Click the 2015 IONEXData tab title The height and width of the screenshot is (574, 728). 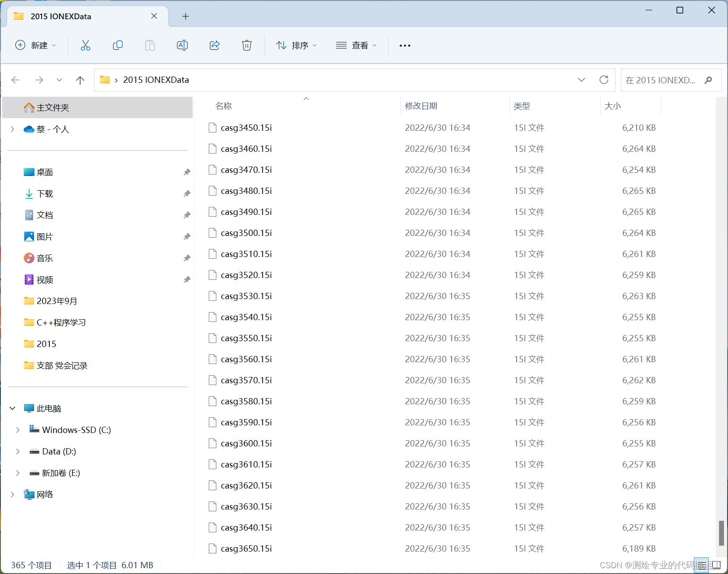[61, 17]
